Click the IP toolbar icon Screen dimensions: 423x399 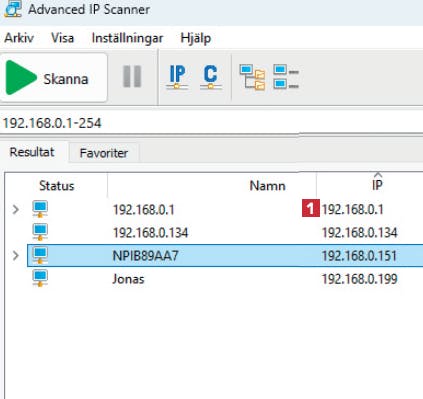pos(177,78)
